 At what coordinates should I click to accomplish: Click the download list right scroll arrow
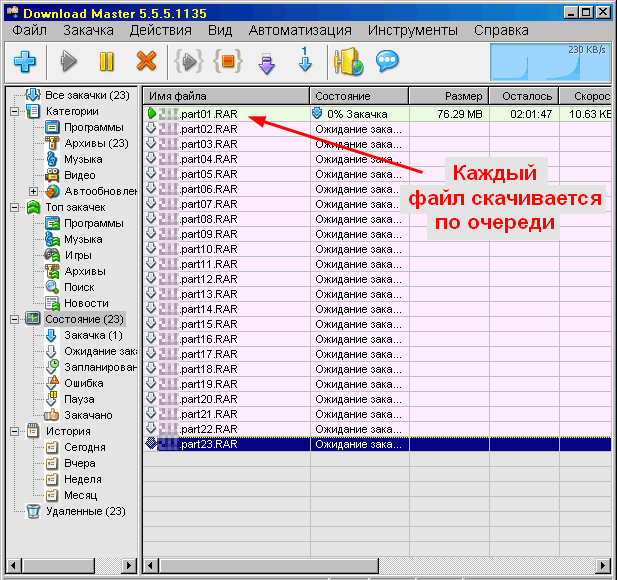click(x=604, y=566)
